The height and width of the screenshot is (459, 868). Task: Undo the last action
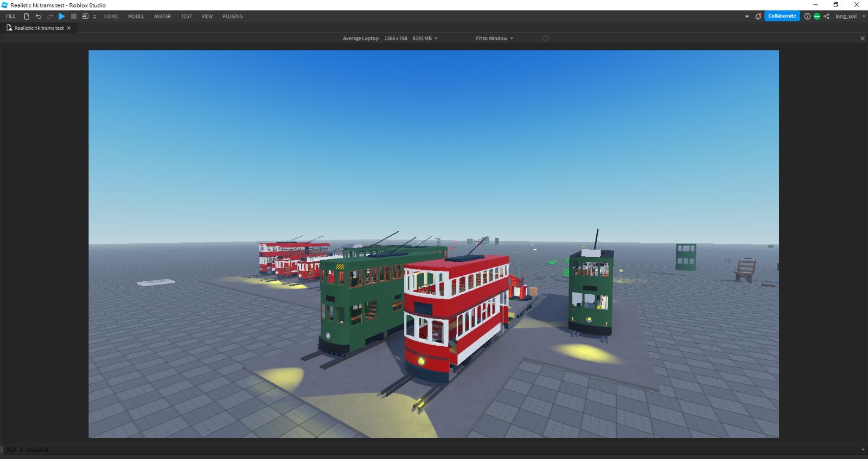tap(39, 16)
